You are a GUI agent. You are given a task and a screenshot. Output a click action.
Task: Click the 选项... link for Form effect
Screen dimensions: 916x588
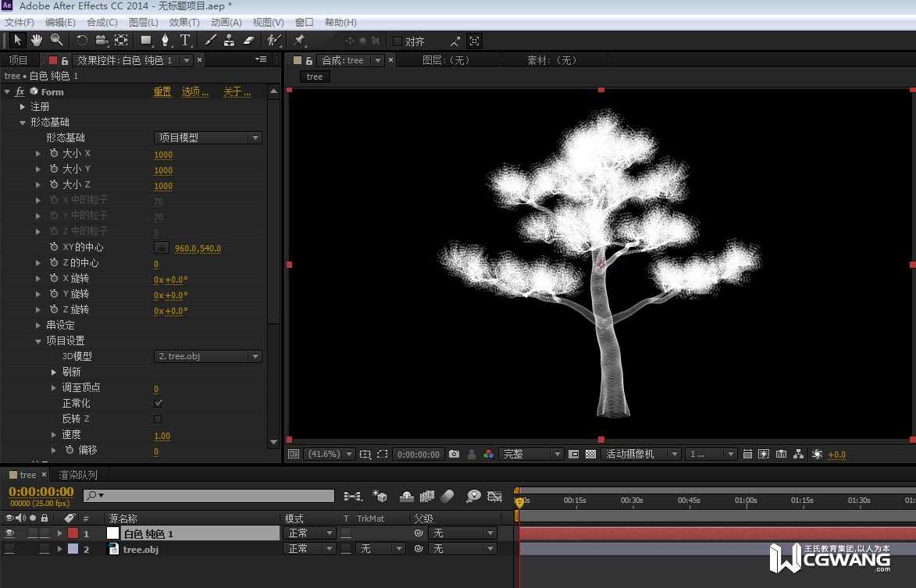tap(195, 91)
